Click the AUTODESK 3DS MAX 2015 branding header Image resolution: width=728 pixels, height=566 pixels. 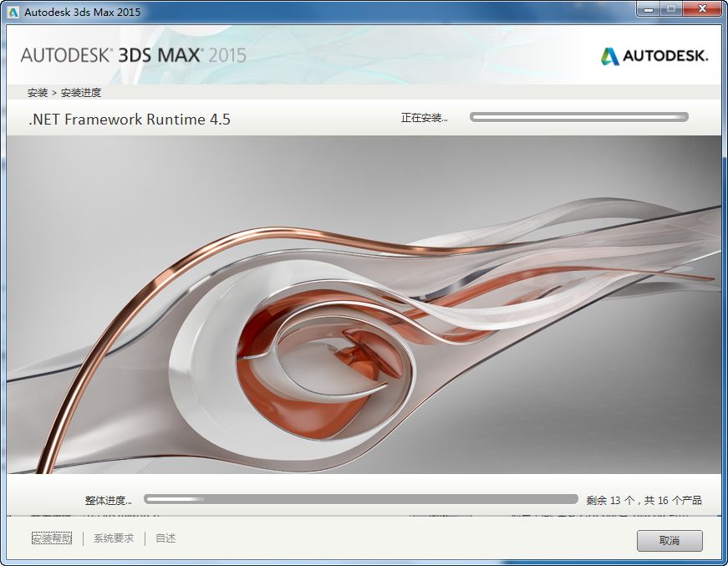tap(134, 55)
